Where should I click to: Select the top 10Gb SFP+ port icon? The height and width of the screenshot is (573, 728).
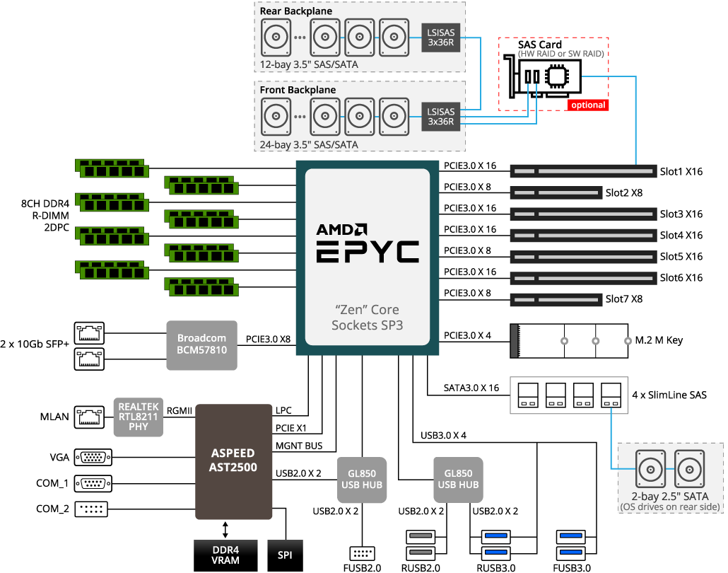90,331
